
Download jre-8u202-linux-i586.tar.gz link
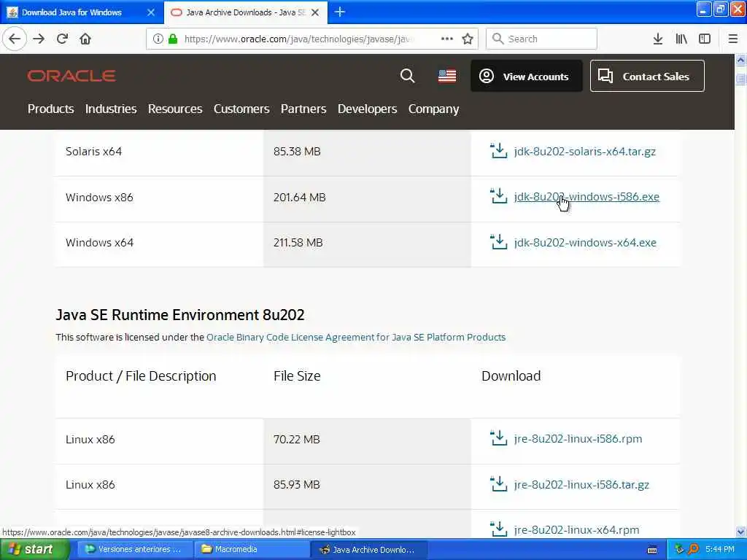tap(581, 484)
